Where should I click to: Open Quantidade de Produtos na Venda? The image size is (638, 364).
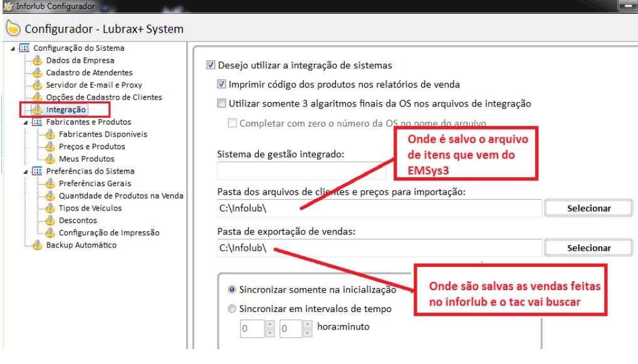[121, 195]
